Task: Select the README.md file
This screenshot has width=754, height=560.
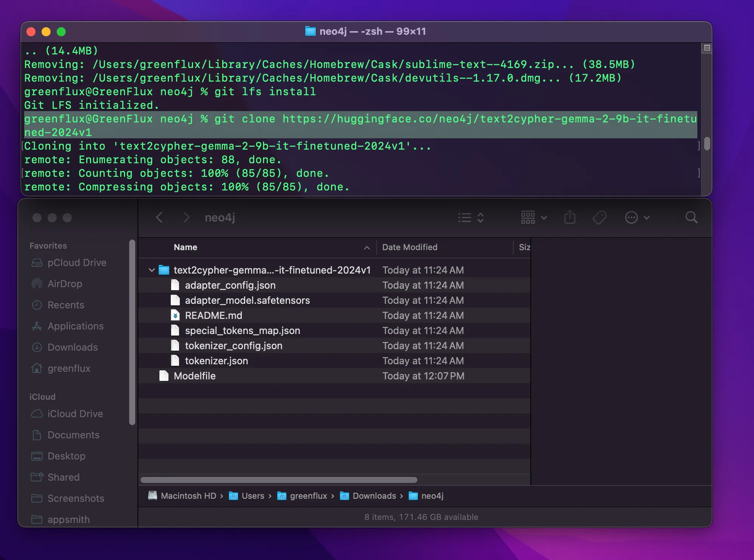Action: click(x=213, y=316)
